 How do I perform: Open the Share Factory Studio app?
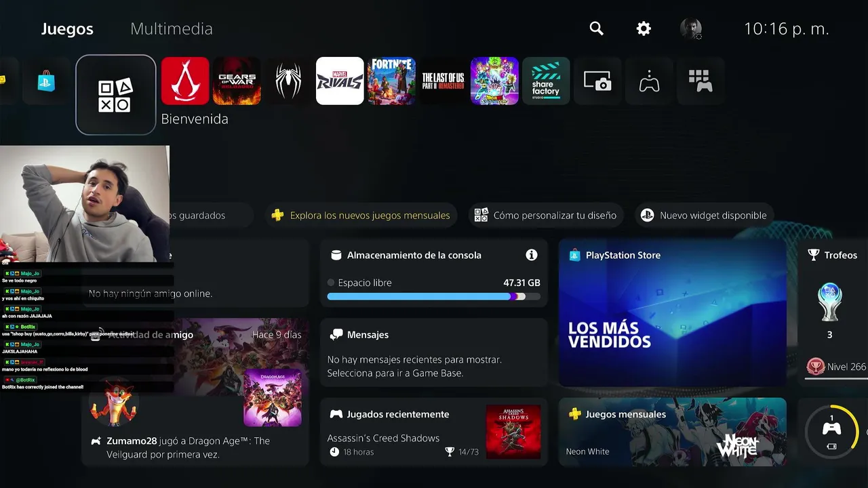(546, 81)
